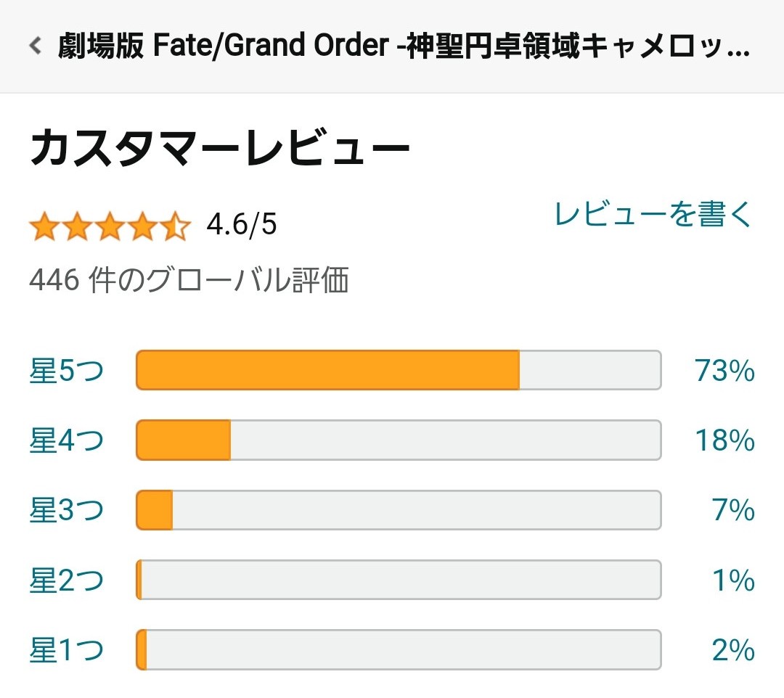Image resolution: width=784 pixels, height=698 pixels.
Task: Select the 星1つ filter link
Action: [67, 650]
